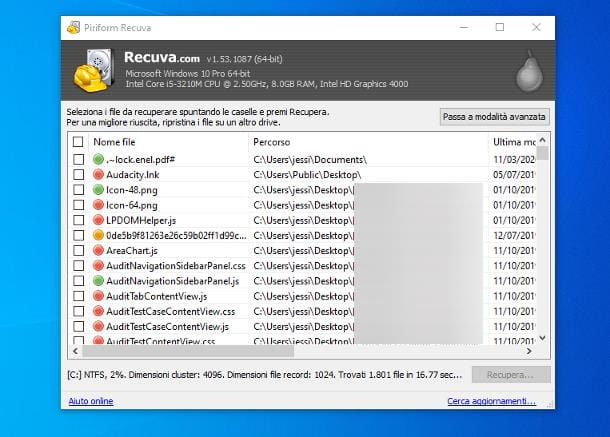Sort by the Percorso column header

368,142
